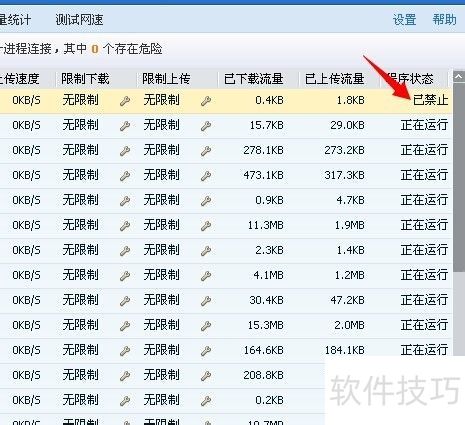This screenshot has height=425, width=465.
Task: Sort by 限制下载 column header
Action: click(85, 79)
